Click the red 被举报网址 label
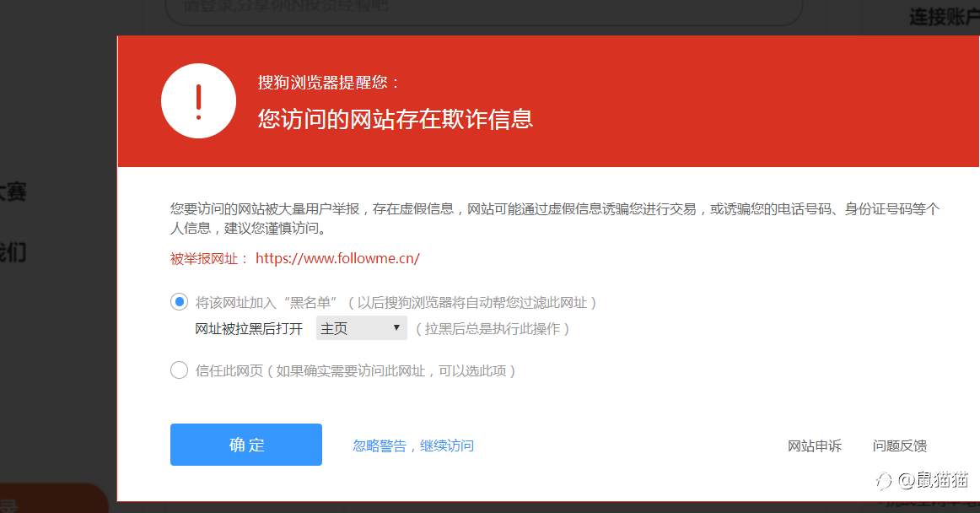Image resolution: width=980 pixels, height=513 pixels. 209,259
